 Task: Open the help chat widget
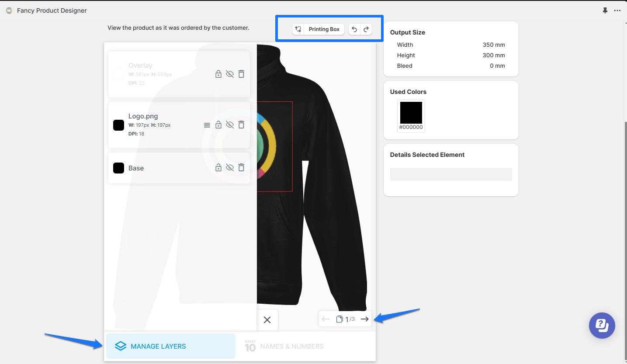(602, 326)
